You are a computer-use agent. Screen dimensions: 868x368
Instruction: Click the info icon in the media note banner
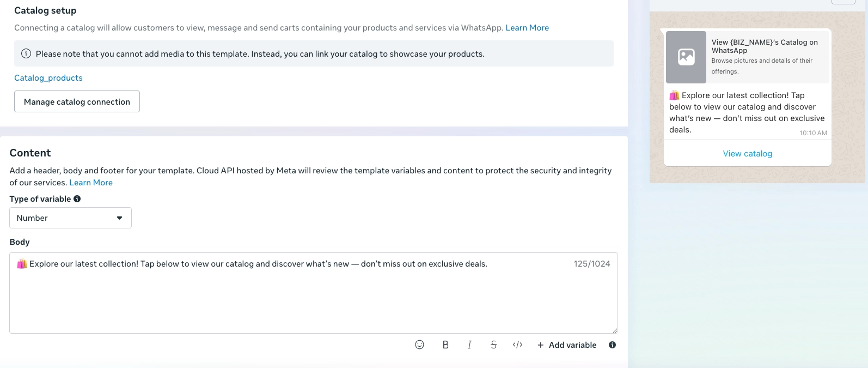[x=26, y=54]
